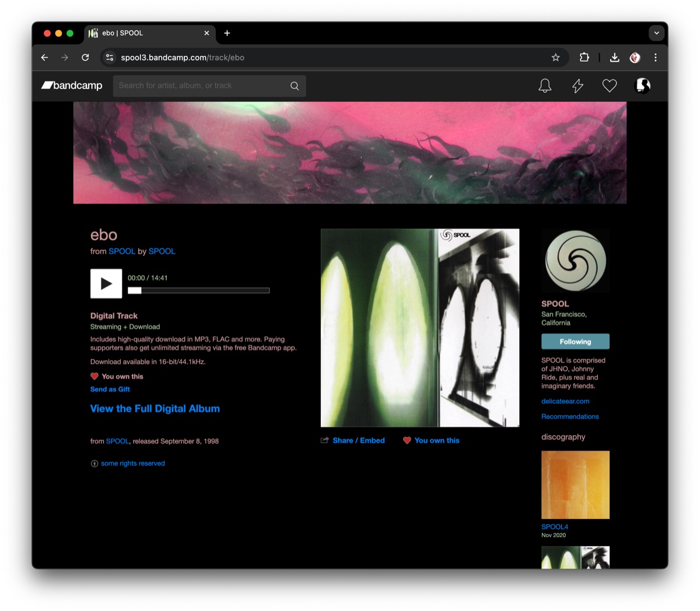
Task: Open the SPOOL spiral band logo
Action: click(x=575, y=261)
